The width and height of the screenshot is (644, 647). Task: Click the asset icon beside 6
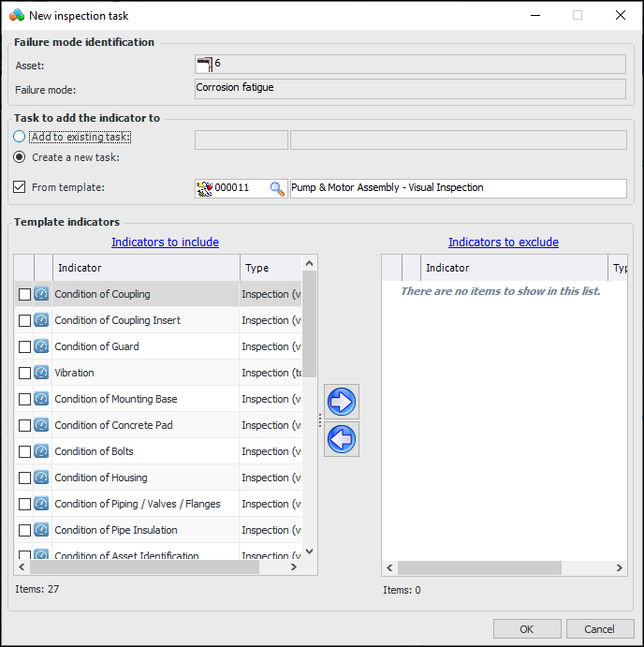[205, 65]
